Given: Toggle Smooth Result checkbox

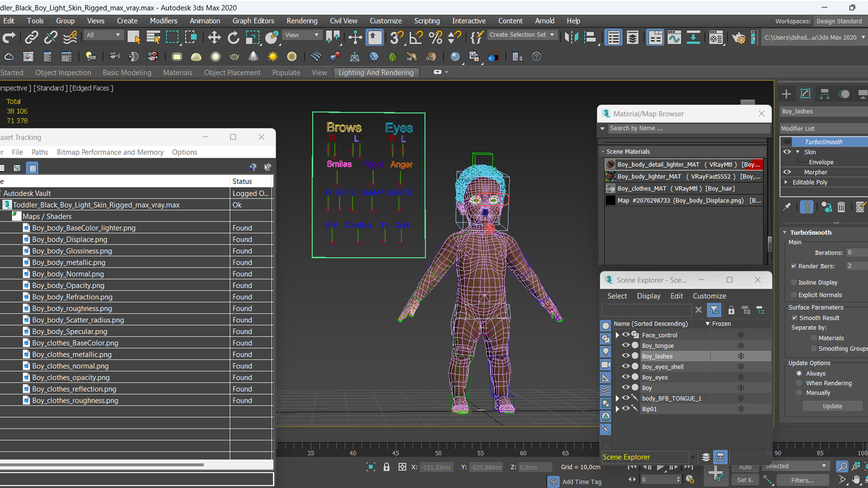Looking at the screenshot, I should [794, 318].
